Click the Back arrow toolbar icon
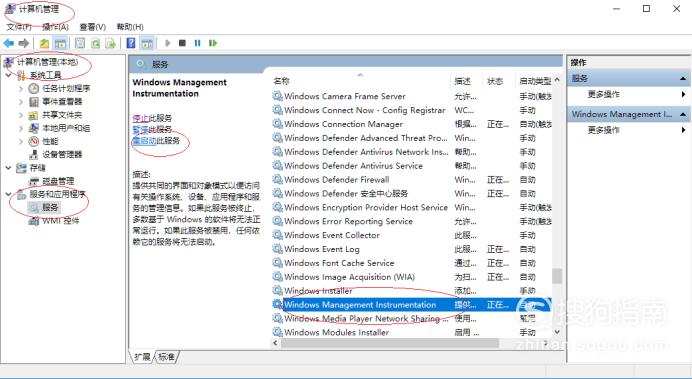 pos(8,43)
